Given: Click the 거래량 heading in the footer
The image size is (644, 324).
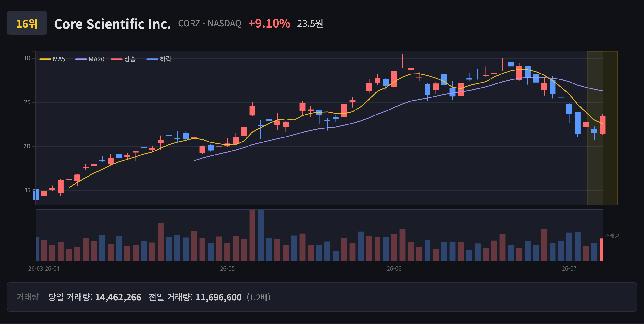Looking at the screenshot, I should 28,297.
